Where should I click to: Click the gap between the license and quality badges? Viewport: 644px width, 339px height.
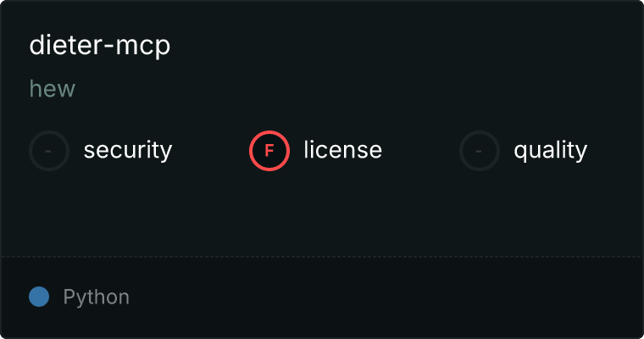point(420,151)
